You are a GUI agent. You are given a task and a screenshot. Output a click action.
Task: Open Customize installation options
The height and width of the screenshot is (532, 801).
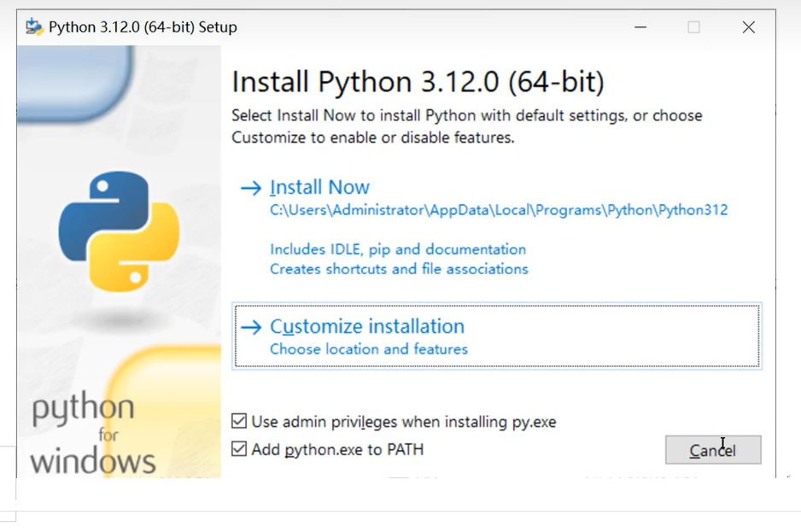pyautogui.click(x=367, y=327)
